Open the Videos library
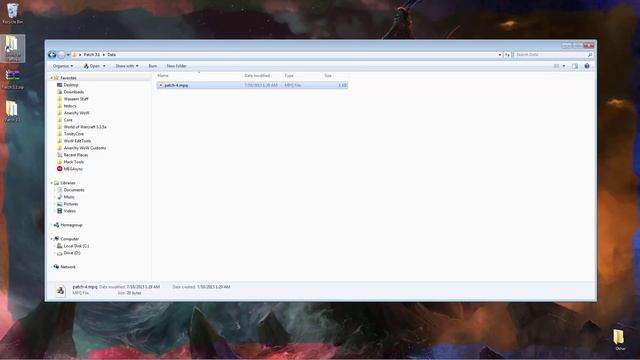 (69, 211)
